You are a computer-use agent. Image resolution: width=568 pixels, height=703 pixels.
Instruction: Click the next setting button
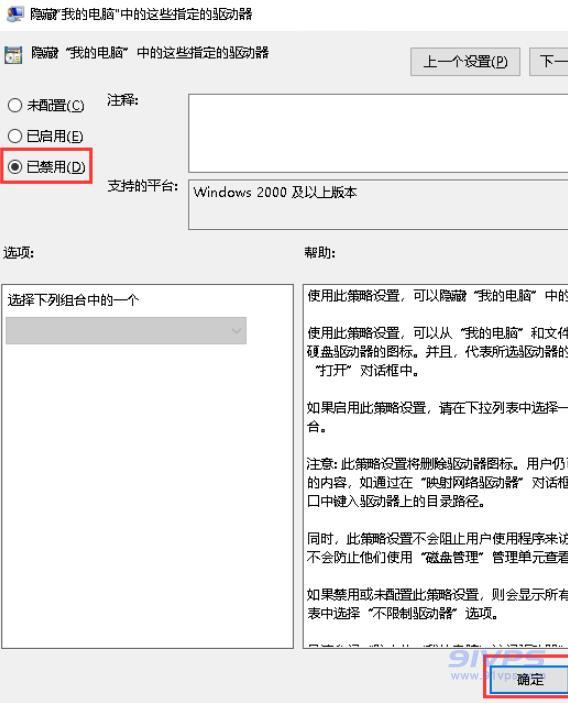(x=549, y=61)
